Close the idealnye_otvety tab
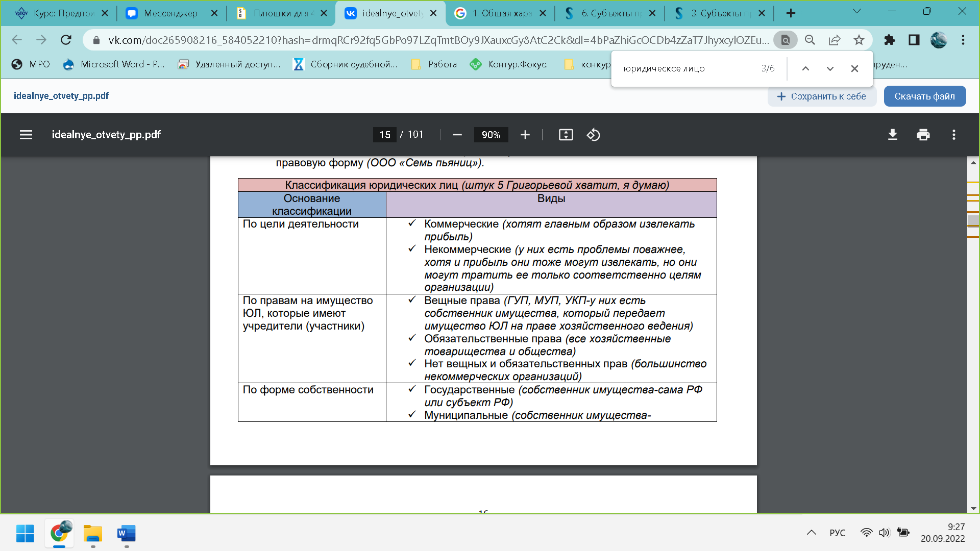 tap(433, 13)
